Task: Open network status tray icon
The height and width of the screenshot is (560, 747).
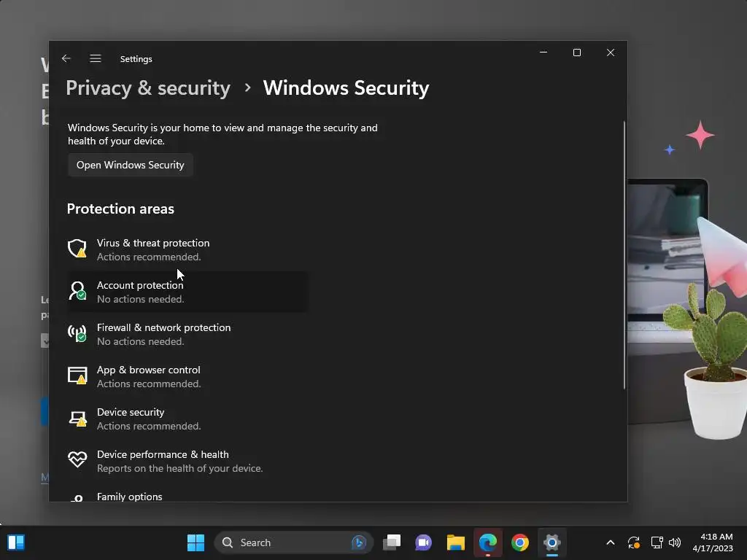Action: click(657, 542)
